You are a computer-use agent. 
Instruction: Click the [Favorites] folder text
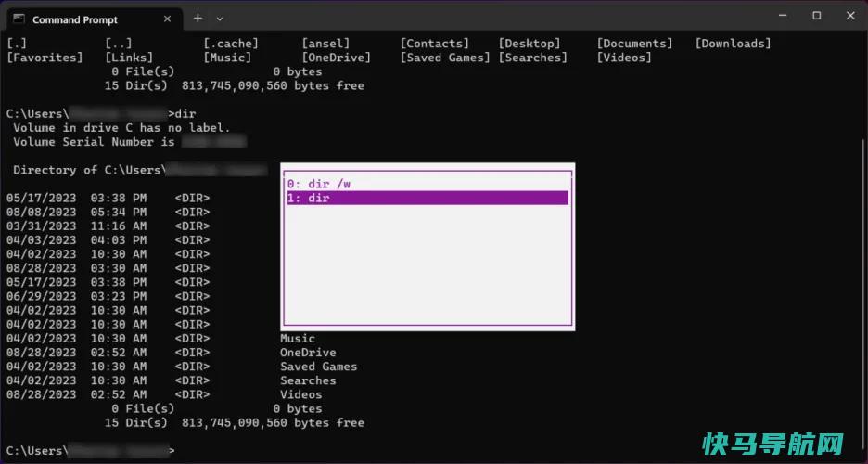point(45,58)
